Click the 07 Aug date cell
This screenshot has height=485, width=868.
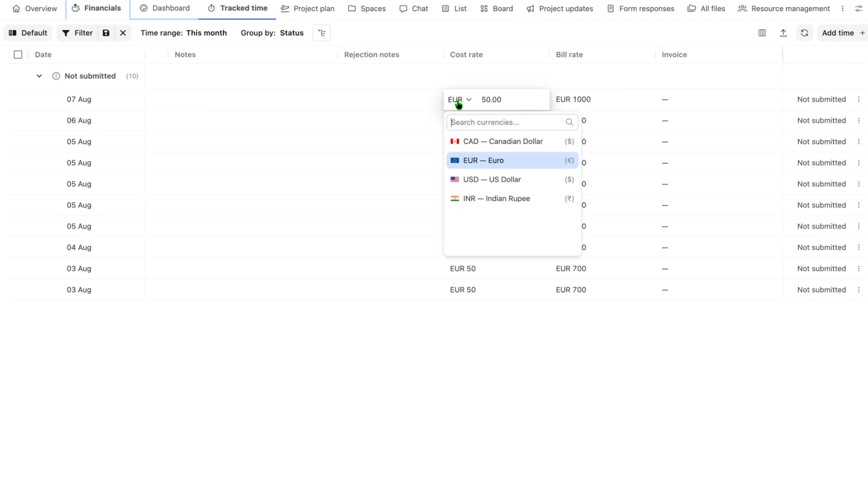click(79, 99)
